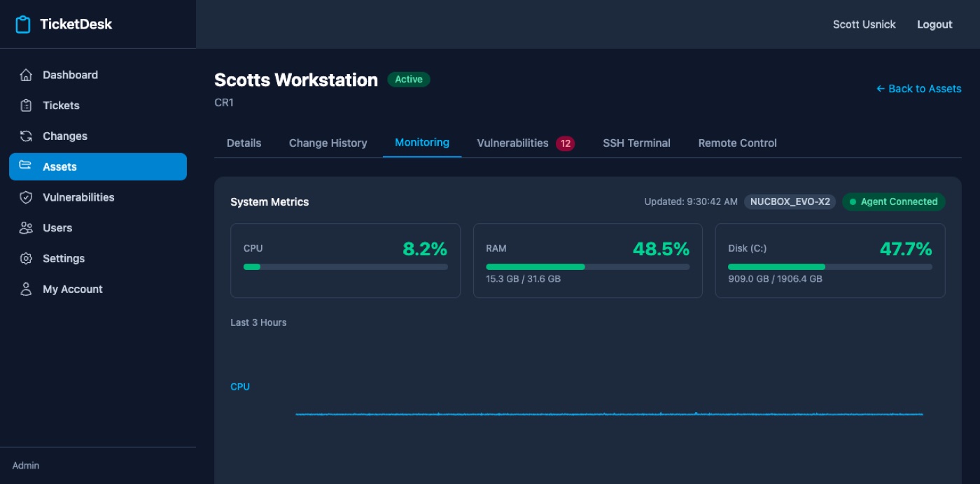The width and height of the screenshot is (980, 484).
Task: Open Settings label from the sidebar
Action: 64,258
